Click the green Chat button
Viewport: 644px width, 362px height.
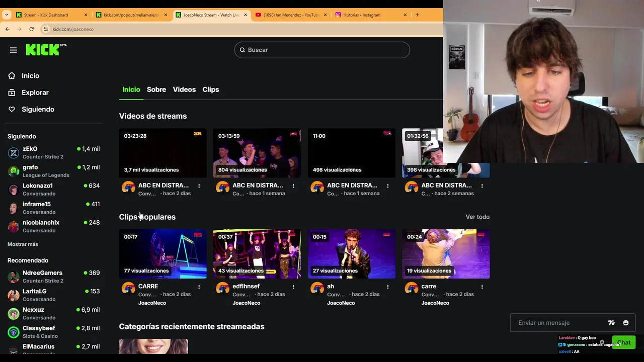tap(623, 342)
